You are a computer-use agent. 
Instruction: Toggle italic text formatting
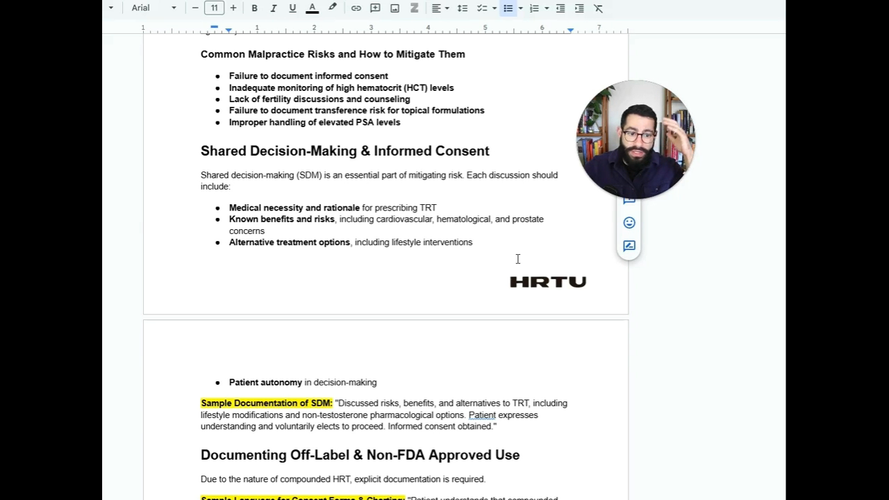pos(273,8)
